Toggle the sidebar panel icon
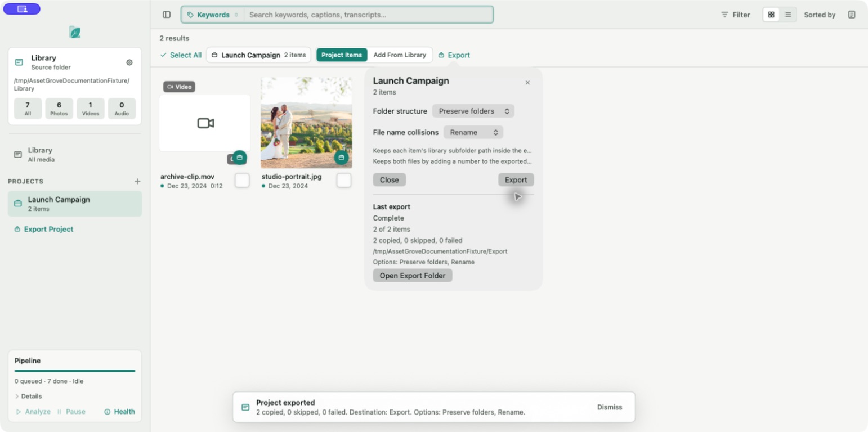The height and width of the screenshot is (432, 868). click(167, 15)
